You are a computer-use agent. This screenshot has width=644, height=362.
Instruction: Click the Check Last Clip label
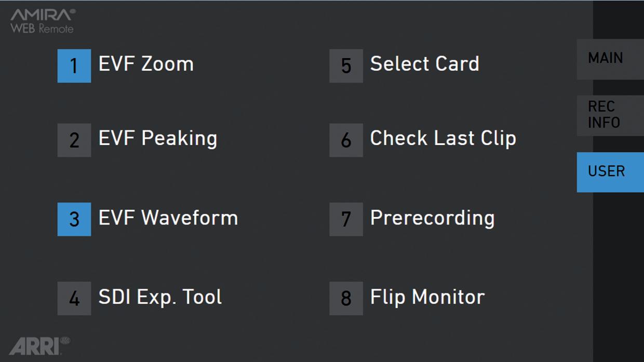click(443, 138)
